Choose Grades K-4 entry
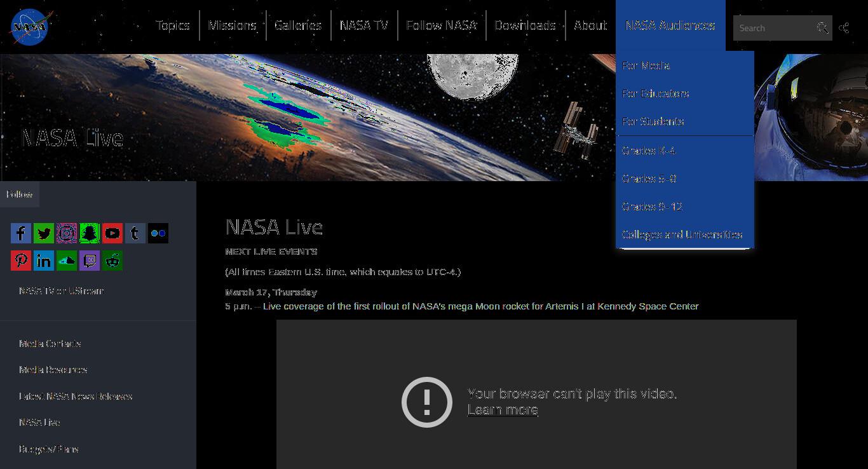The width and height of the screenshot is (868, 469). pos(684,151)
